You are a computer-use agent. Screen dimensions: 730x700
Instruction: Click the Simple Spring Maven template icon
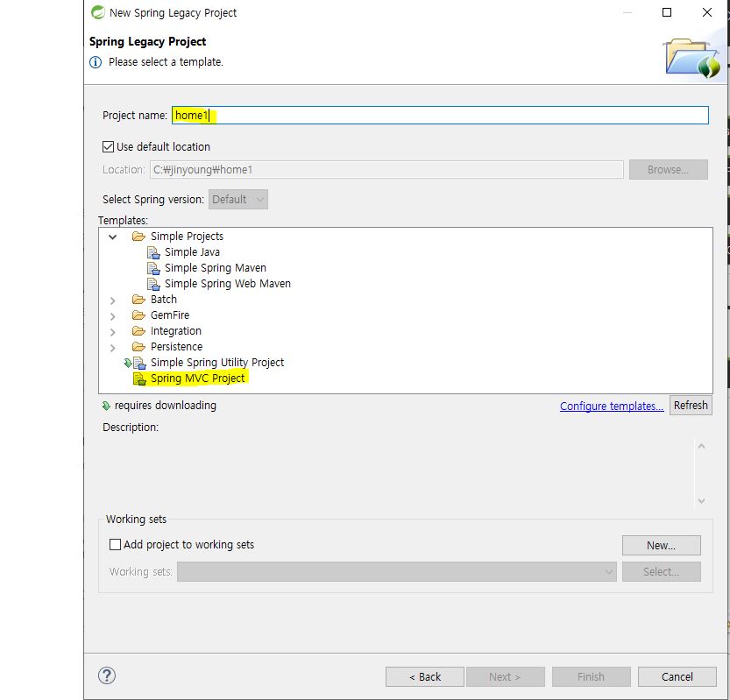153,269
